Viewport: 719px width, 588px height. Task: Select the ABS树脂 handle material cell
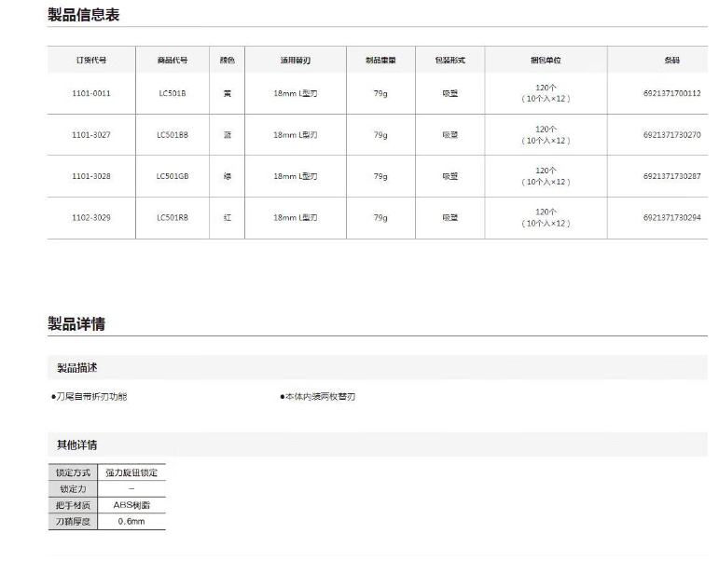click(x=131, y=505)
